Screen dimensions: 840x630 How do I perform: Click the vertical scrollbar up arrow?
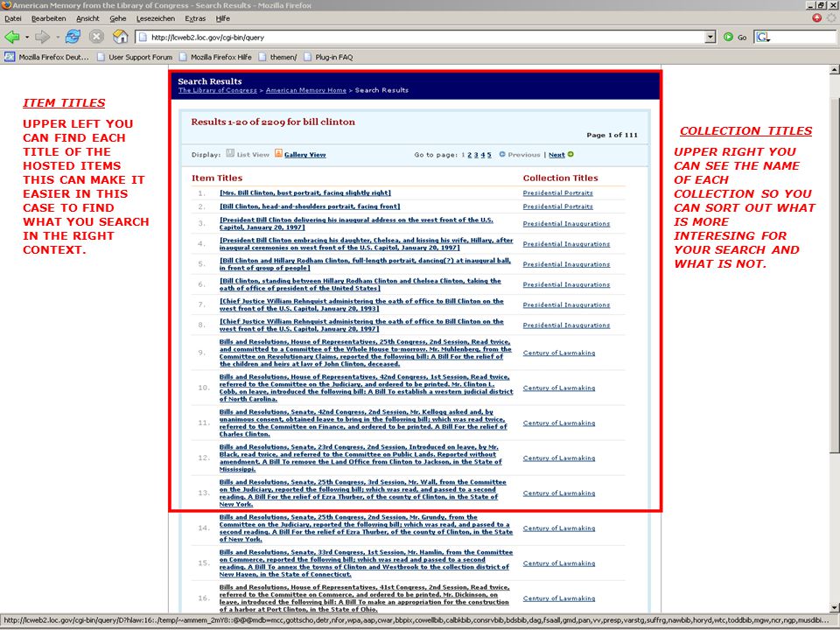(835, 70)
